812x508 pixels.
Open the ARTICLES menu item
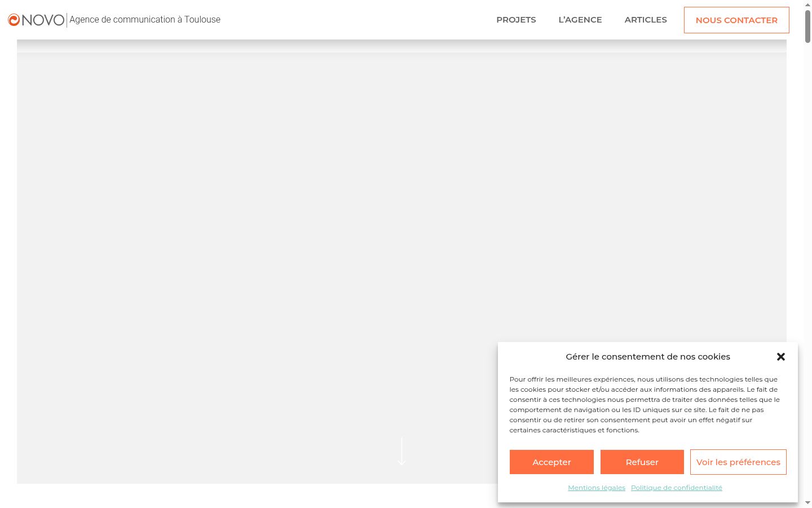pos(646,20)
